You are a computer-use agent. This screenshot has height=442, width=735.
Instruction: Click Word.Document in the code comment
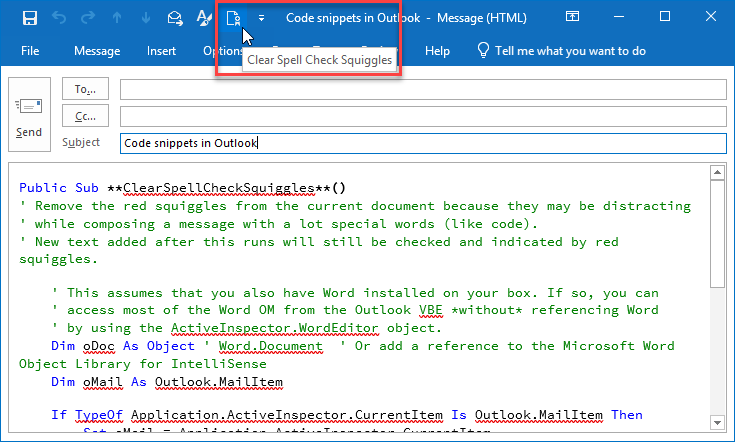point(270,346)
